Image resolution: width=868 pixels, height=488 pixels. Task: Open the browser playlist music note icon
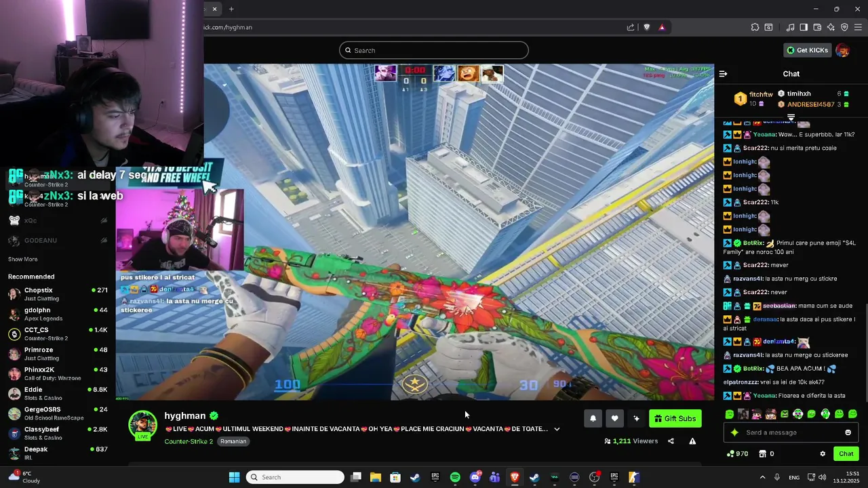point(790,27)
